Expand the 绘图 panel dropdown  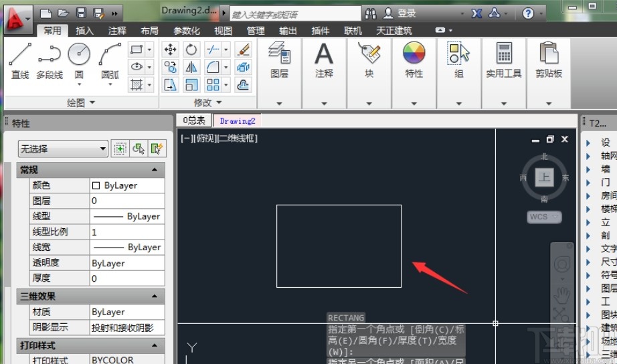coord(92,102)
